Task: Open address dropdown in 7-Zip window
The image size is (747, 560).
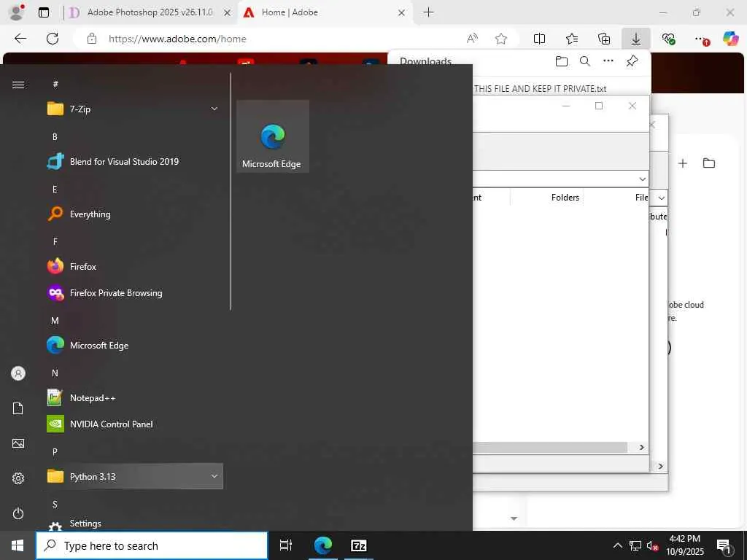Action: pos(642,179)
